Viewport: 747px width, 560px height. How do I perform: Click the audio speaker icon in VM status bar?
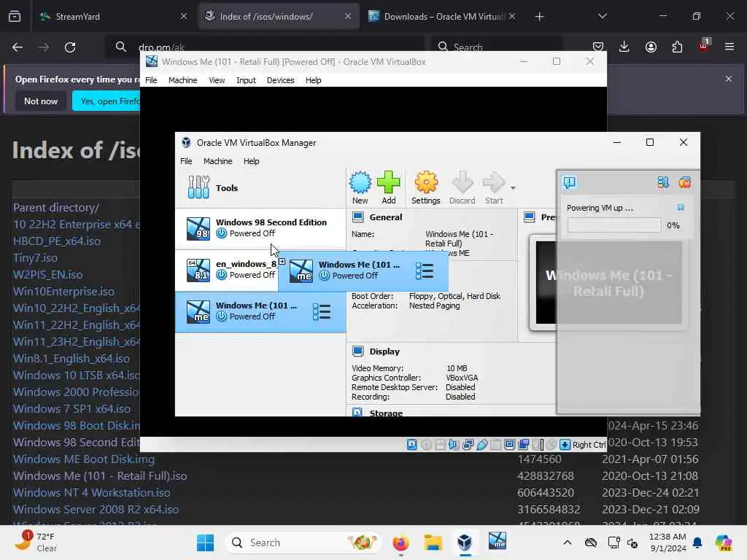[x=454, y=445]
